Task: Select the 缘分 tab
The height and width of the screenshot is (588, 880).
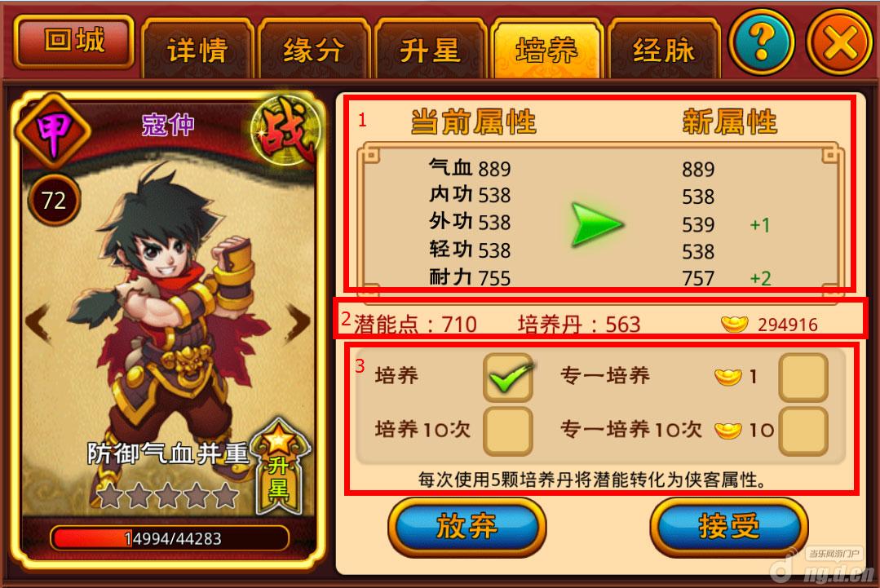Action: [x=314, y=50]
